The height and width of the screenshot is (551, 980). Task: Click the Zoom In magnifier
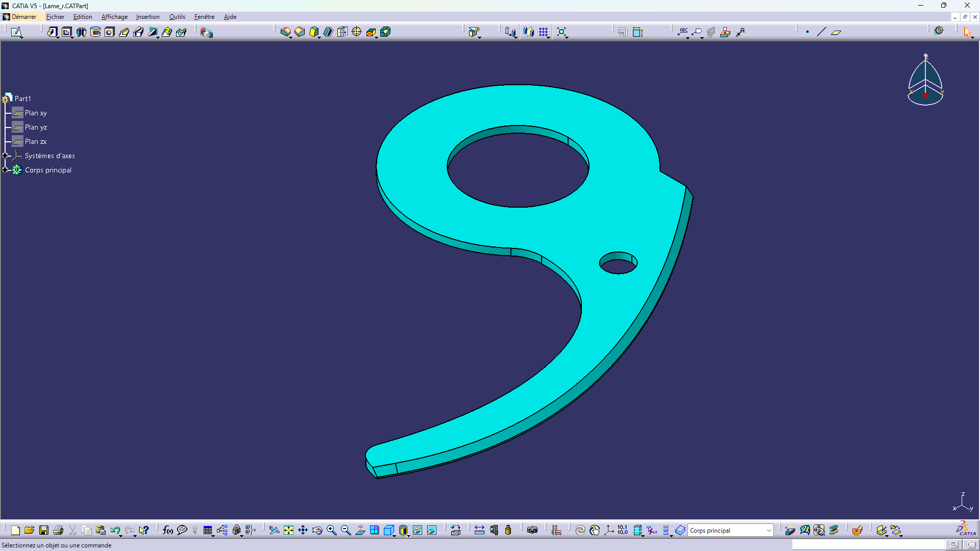pyautogui.click(x=331, y=531)
